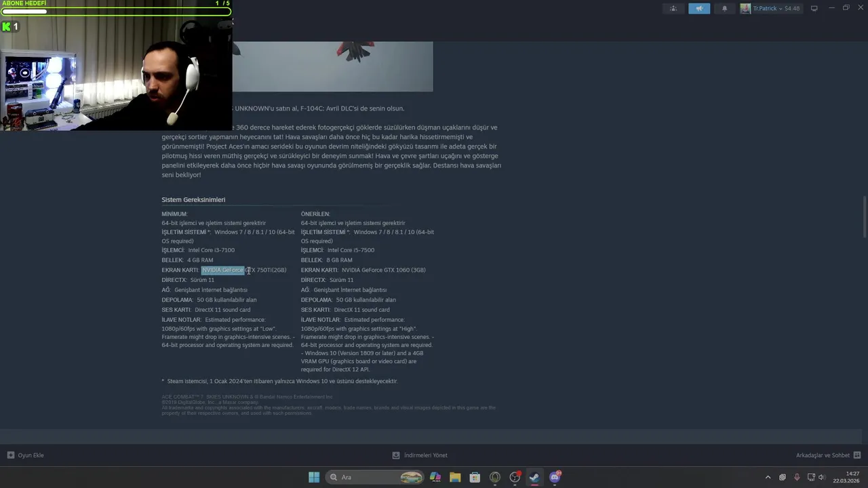This screenshot has height=488, width=868.
Task: Open the round green taskbar app icon
Action: pyautogui.click(x=495, y=477)
